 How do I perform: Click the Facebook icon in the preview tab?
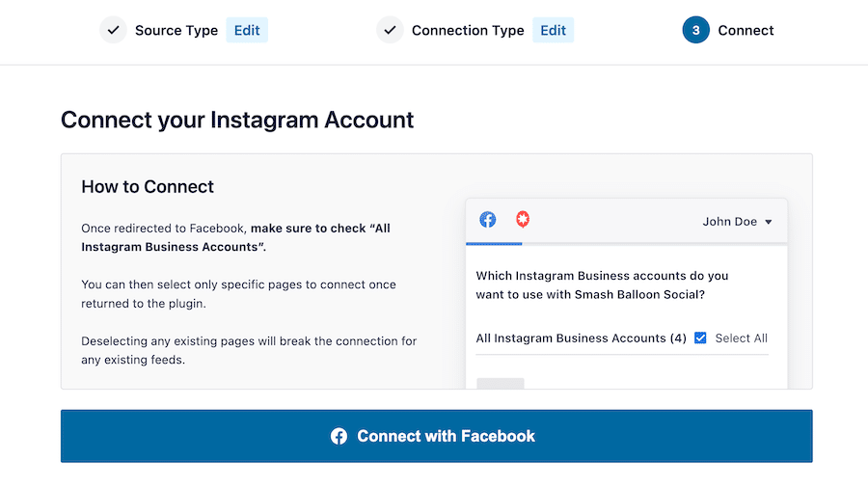click(x=488, y=220)
